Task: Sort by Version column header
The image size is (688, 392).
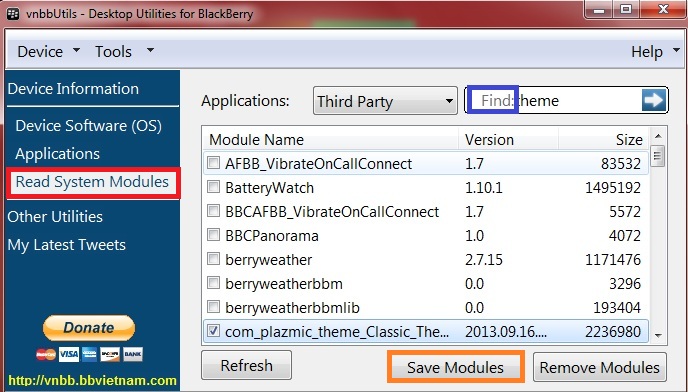Action: pos(508,140)
